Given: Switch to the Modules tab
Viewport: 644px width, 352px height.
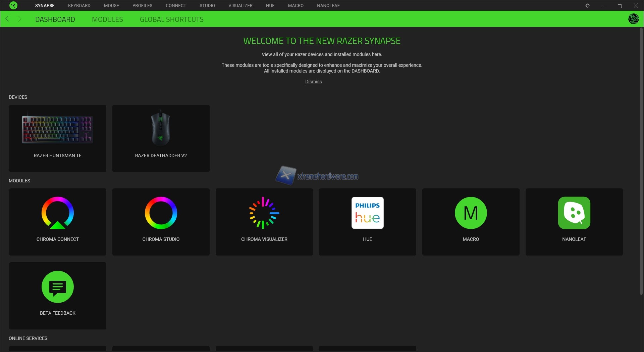Looking at the screenshot, I should (107, 19).
